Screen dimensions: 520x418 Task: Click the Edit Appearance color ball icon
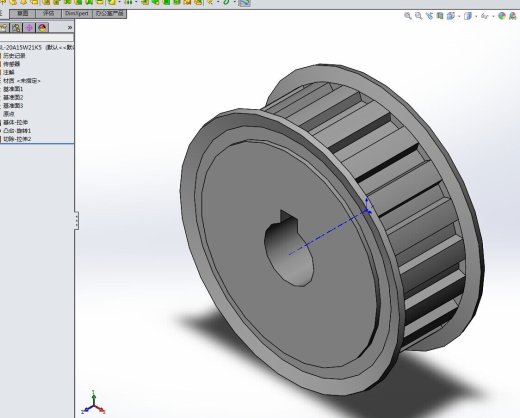502,16
